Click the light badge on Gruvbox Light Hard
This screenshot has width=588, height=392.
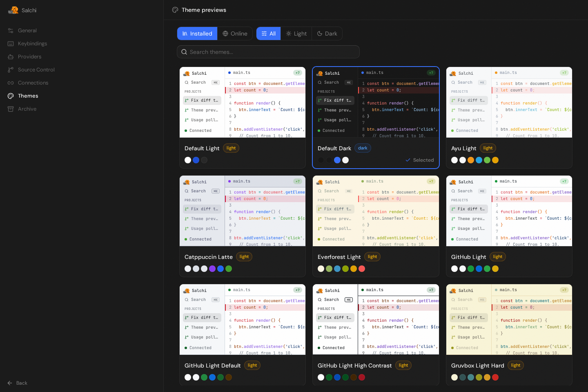[x=516, y=365]
